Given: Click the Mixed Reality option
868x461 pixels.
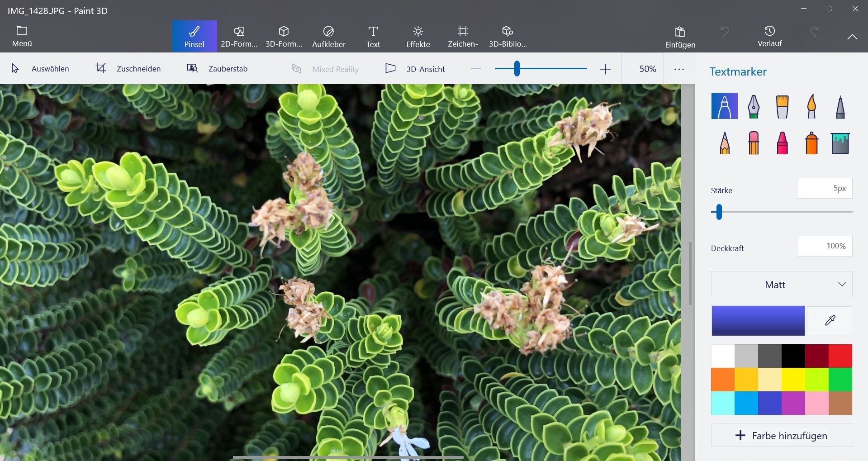Looking at the screenshot, I should [x=325, y=69].
